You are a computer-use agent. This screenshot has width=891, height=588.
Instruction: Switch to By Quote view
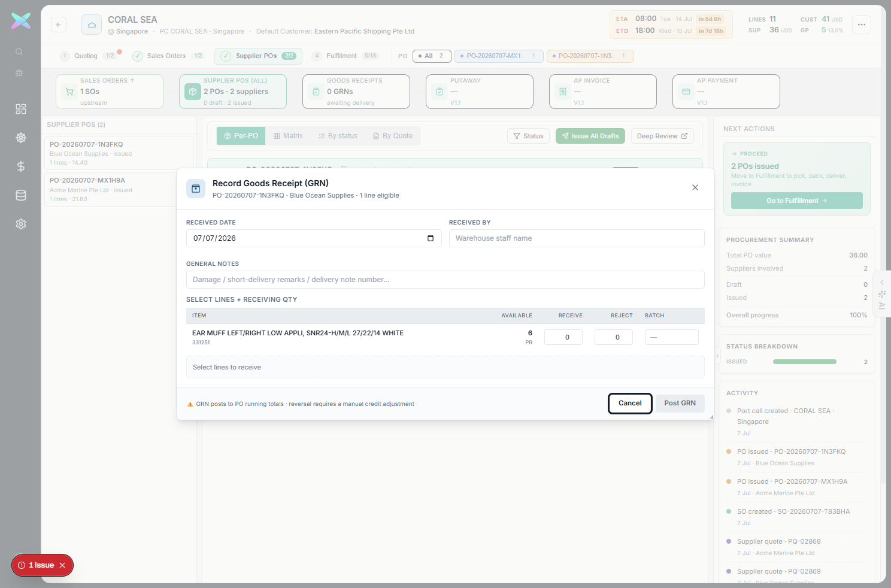(393, 136)
